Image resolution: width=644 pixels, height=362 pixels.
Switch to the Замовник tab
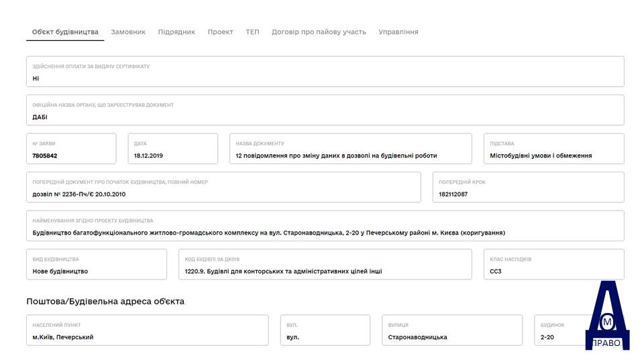point(128,32)
